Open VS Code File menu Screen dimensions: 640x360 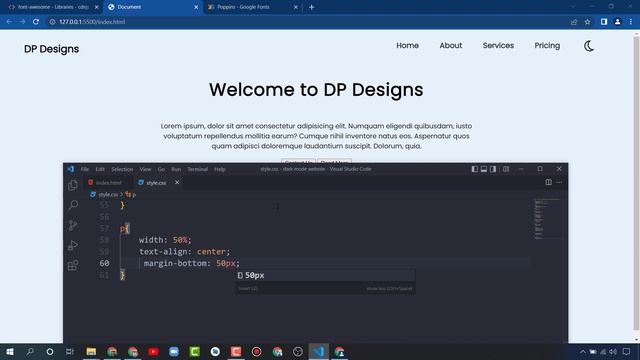click(84, 169)
